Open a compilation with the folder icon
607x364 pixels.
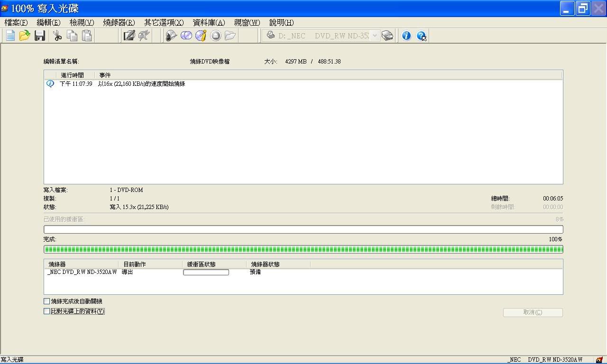(25, 36)
